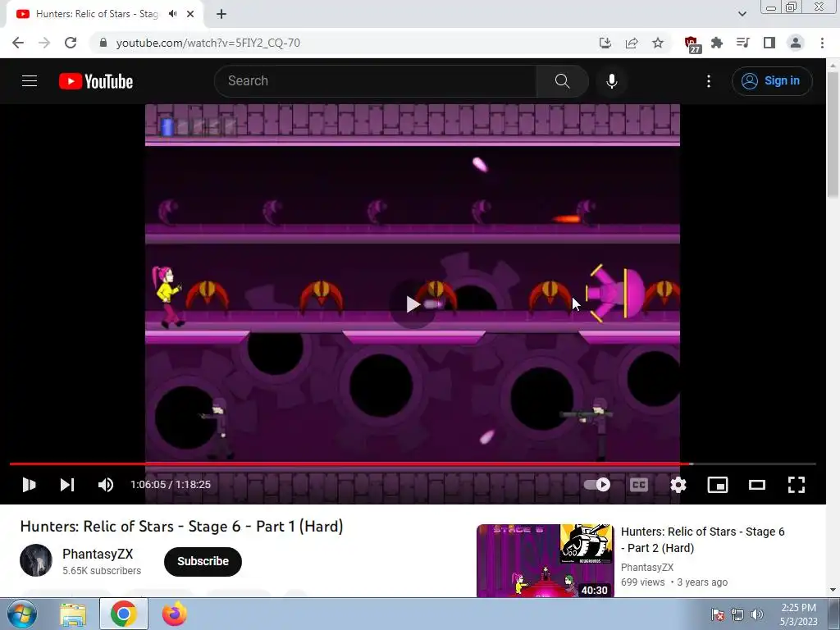This screenshot has width=840, height=630.
Task: Open the taskbar volume icon
Action: click(757, 614)
